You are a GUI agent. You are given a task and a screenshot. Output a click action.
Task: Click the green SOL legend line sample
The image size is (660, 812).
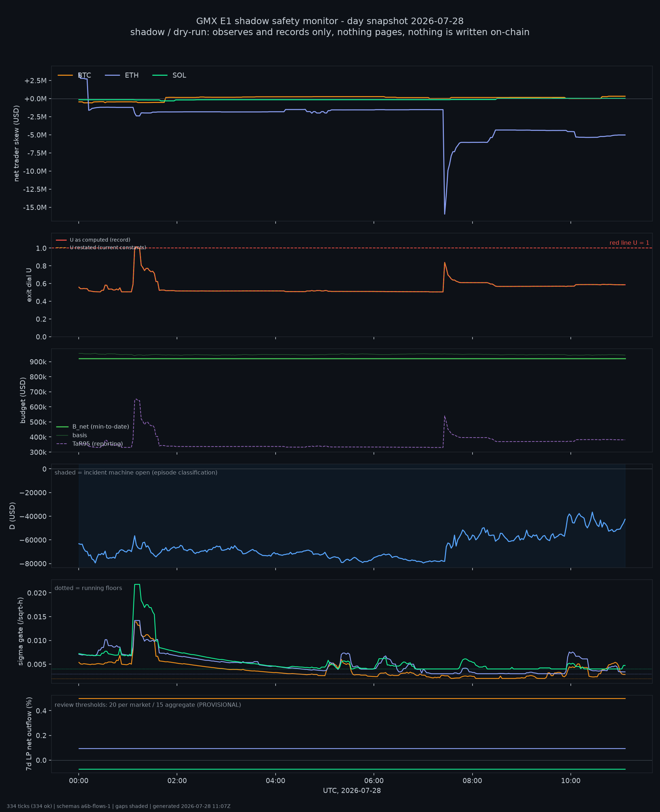click(x=160, y=75)
